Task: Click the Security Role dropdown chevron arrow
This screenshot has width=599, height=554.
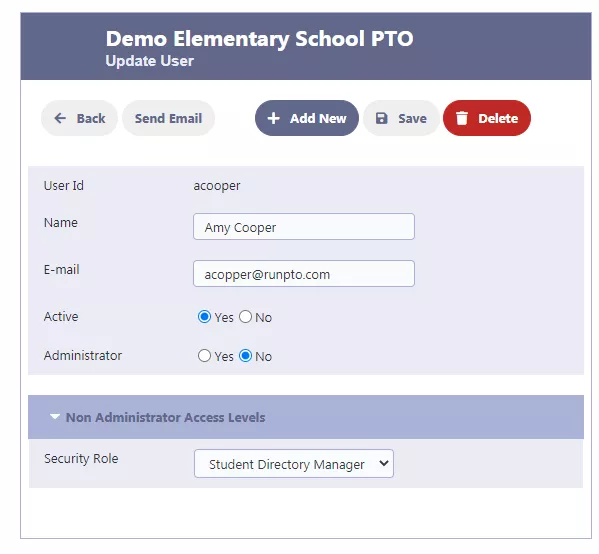Action: point(384,463)
